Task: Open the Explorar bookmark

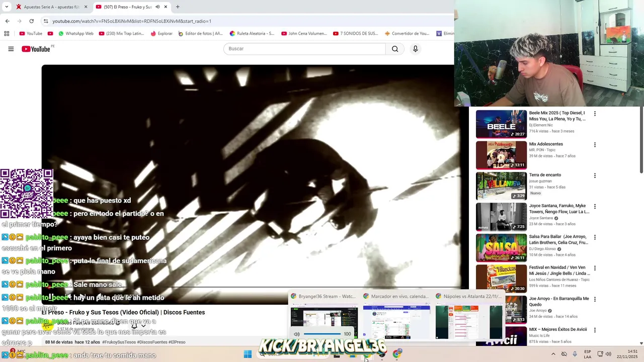Action: (162, 34)
